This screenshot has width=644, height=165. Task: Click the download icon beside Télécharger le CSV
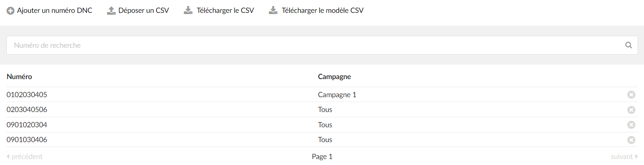point(188,10)
